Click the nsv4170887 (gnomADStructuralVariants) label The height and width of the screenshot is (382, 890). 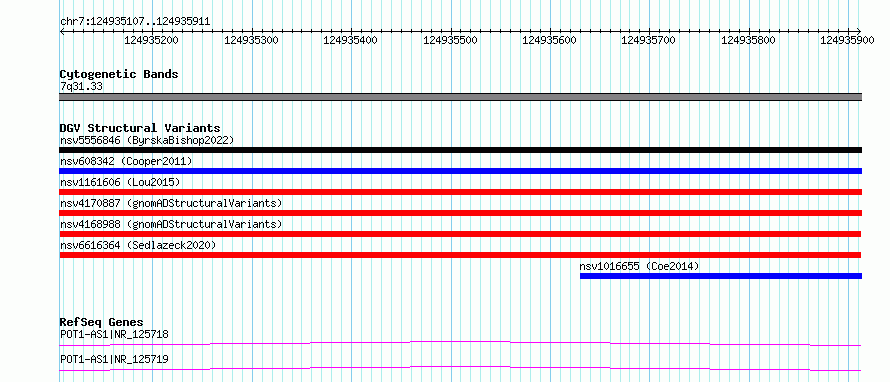[x=171, y=203]
